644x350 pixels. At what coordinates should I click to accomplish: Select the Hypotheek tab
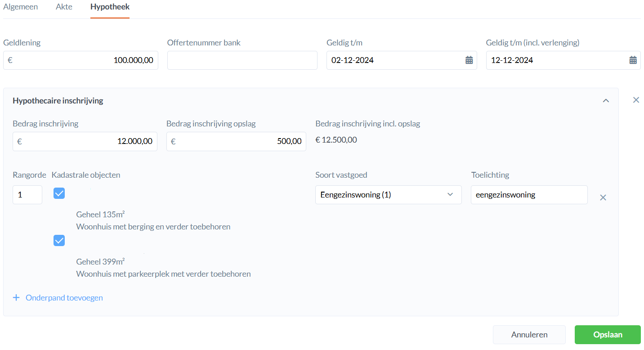point(110,7)
